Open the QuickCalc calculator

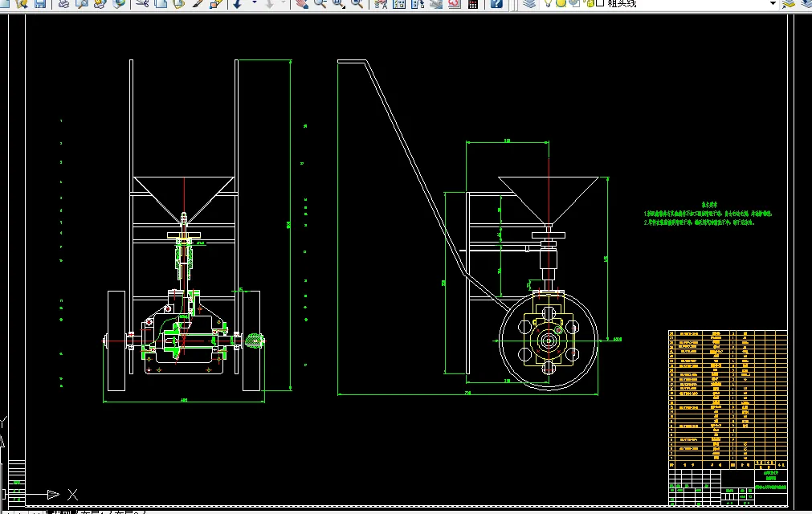(473, 4)
